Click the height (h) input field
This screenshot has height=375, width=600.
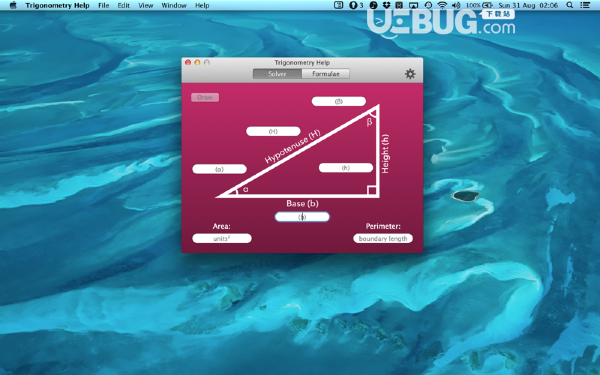346,168
